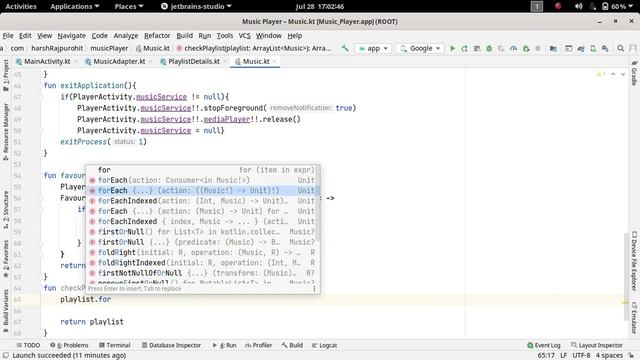Open the SDK Manager icon
The width and height of the screenshot is (640, 360).
point(605,48)
